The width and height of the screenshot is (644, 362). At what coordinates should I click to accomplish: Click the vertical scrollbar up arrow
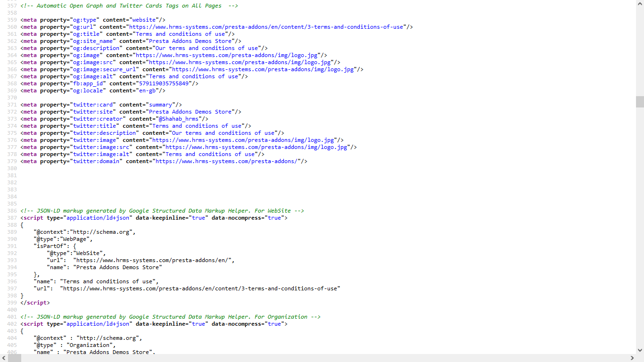point(640,4)
